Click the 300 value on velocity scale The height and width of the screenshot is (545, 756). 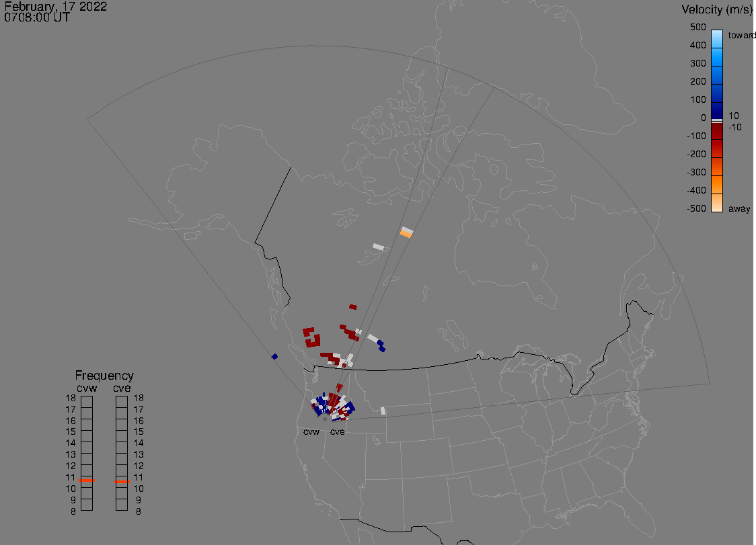[x=697, y=64]
